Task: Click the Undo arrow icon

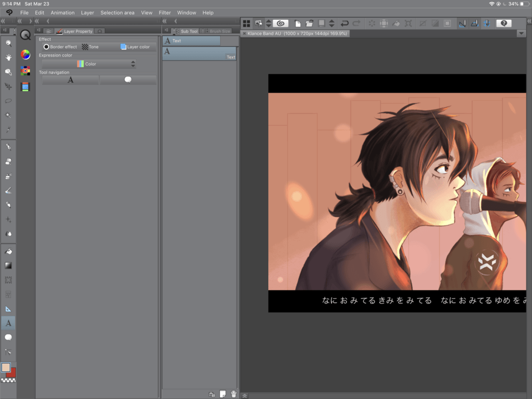Action: (344, 23)
